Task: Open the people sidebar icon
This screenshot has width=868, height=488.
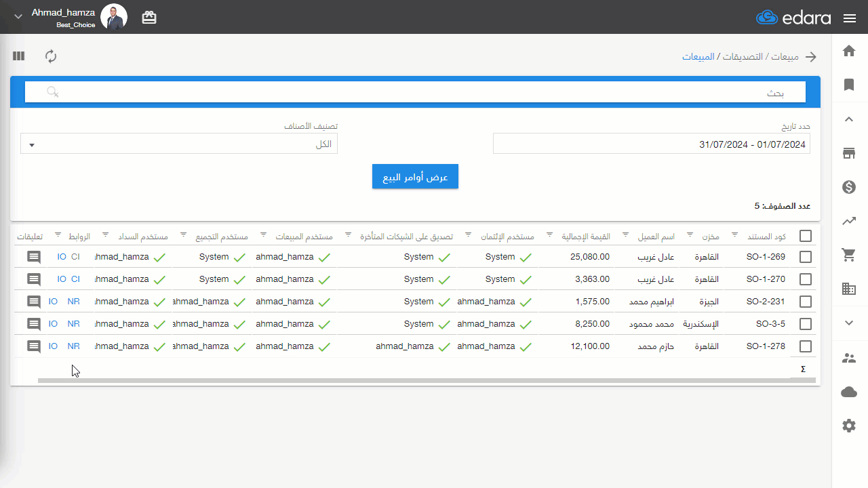Action: [x=848, y=358]
